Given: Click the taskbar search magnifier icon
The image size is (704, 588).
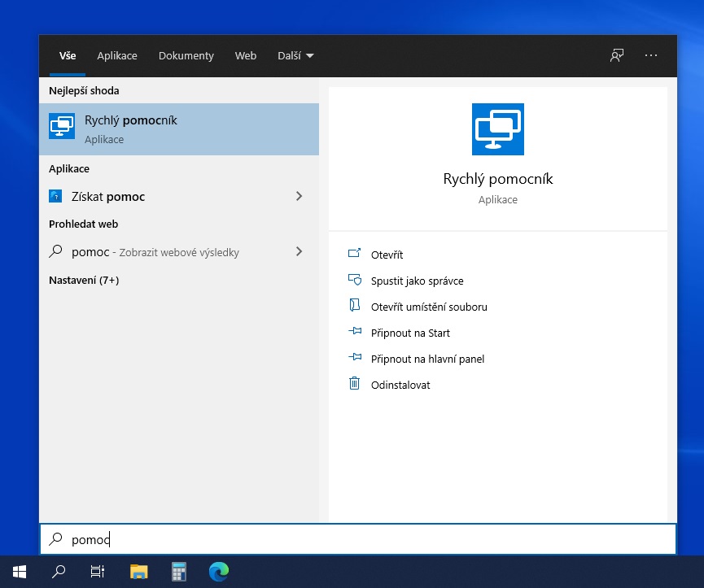Looking at the screenshot, I should point(59,572).
